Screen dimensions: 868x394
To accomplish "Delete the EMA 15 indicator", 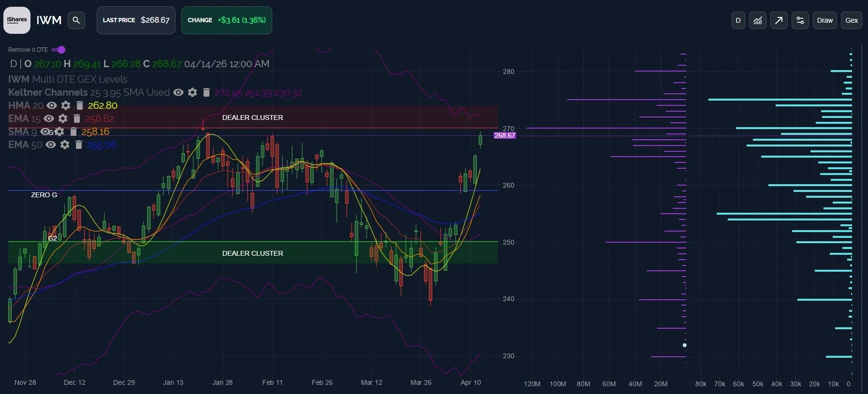I will tap(76, 118).
